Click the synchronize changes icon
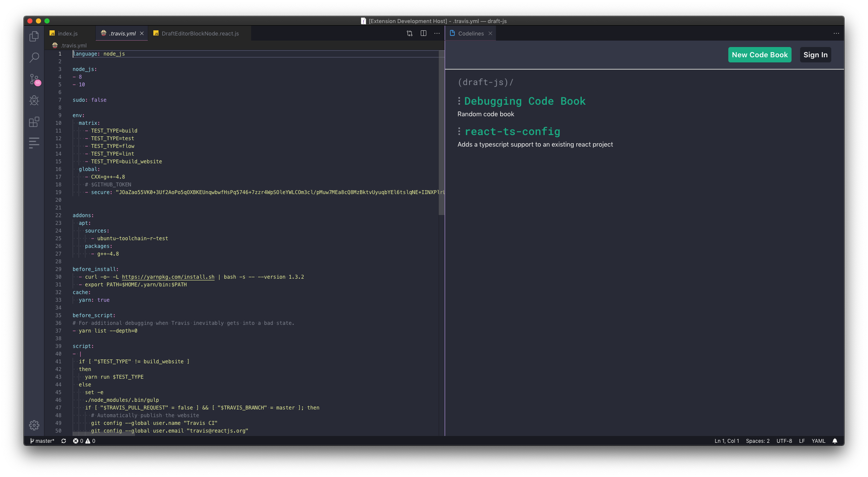This screenshot has height=477, width=868. pos(64,441)
